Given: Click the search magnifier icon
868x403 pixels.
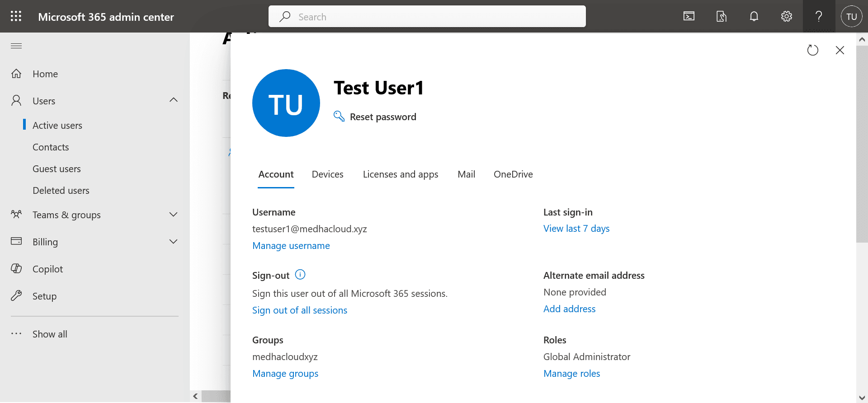Looking at the screenshot, I should point(285,16).
